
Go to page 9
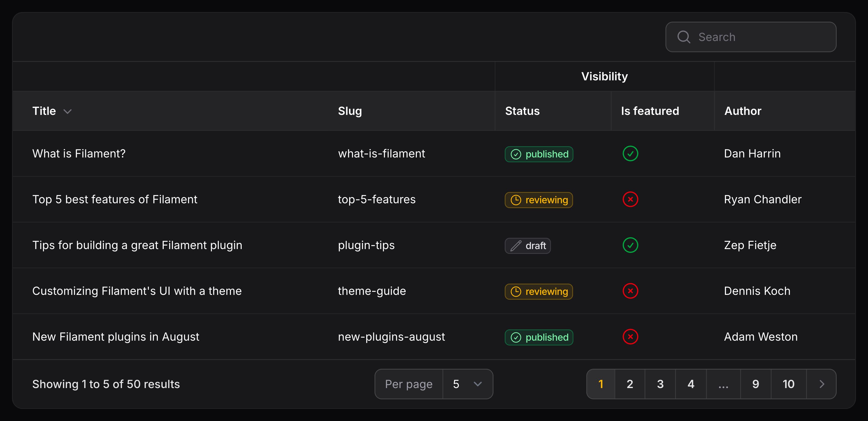[756, 384]
